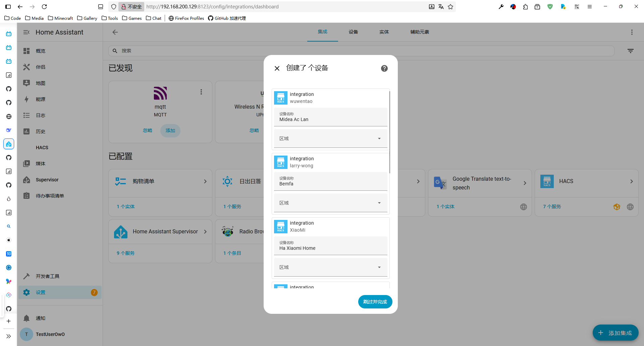Open area dropdown for Ha Xiaomi Home
This screenshot has width=644, height=346.
pyautogui.click(x=330, y=267)
